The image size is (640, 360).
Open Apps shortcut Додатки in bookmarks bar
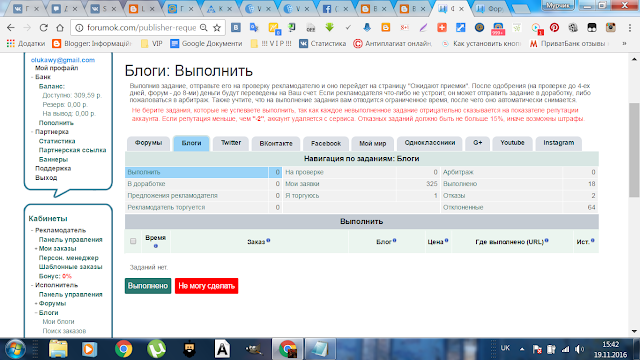26,43
